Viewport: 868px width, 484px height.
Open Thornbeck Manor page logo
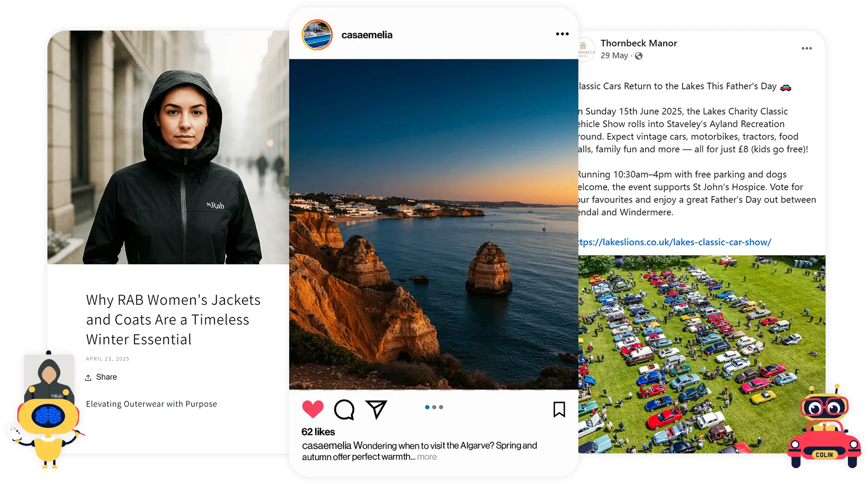(587, 49)
